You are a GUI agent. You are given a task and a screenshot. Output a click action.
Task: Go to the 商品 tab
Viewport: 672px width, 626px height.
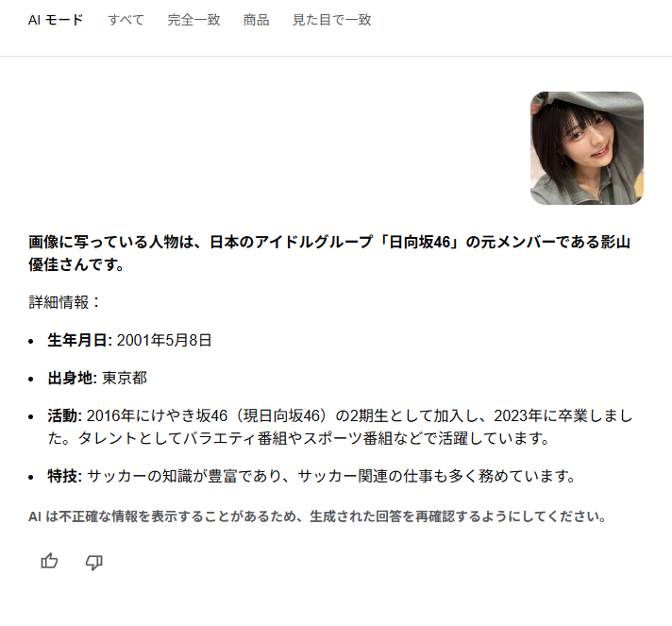257,20
